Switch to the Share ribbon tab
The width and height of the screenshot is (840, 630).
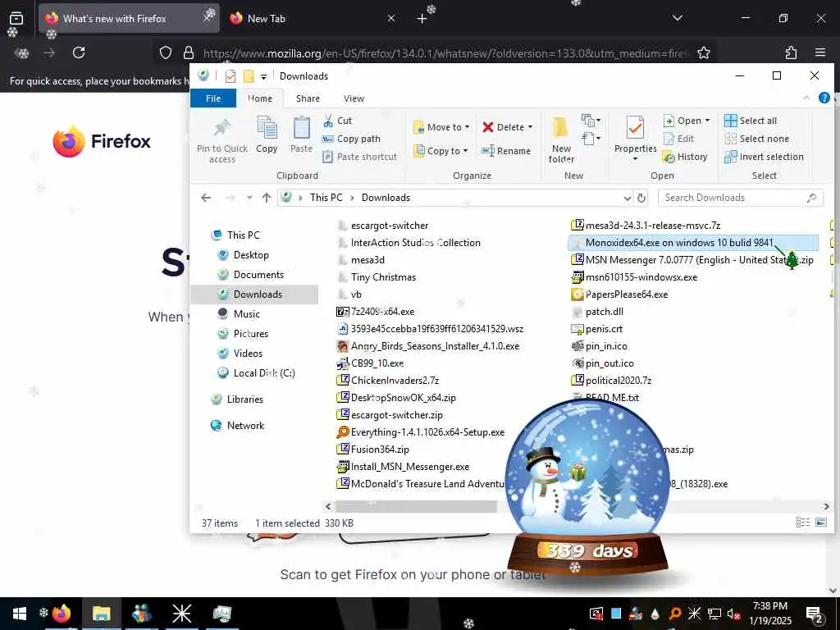coord(308,98)
